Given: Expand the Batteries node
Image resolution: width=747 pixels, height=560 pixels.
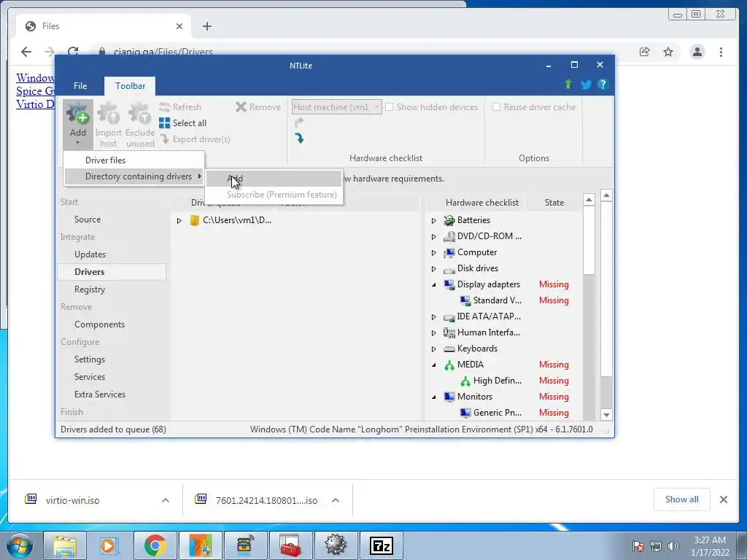Looking at the screenshot, I should 433,220.
